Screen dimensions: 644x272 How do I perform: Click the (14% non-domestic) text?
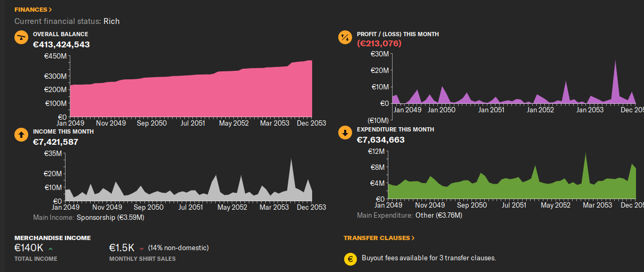178,248
